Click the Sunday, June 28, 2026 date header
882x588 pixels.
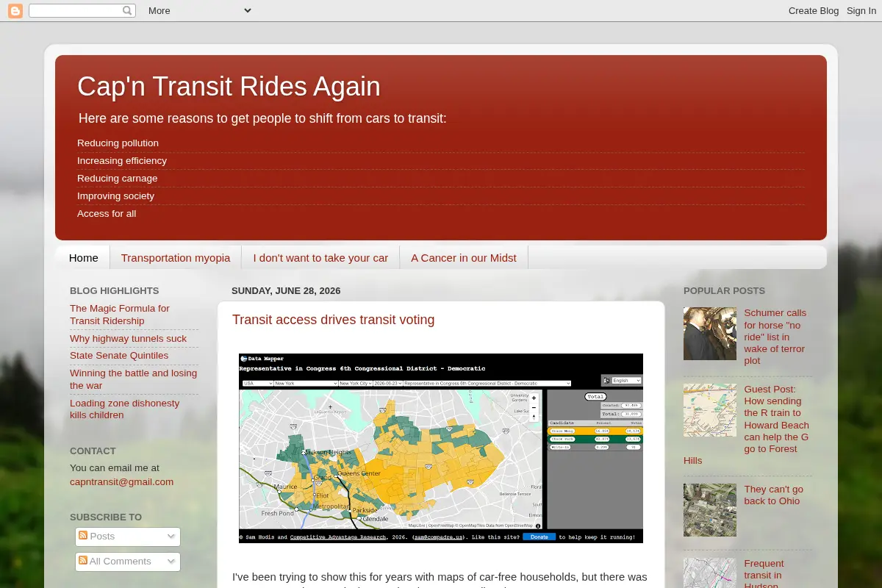(x=286, y=290)
